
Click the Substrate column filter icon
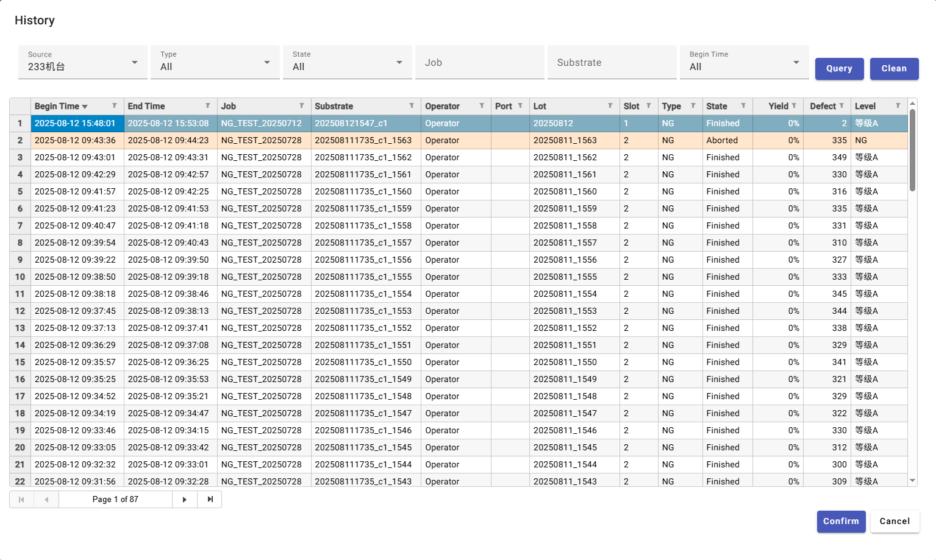(412, 106)
